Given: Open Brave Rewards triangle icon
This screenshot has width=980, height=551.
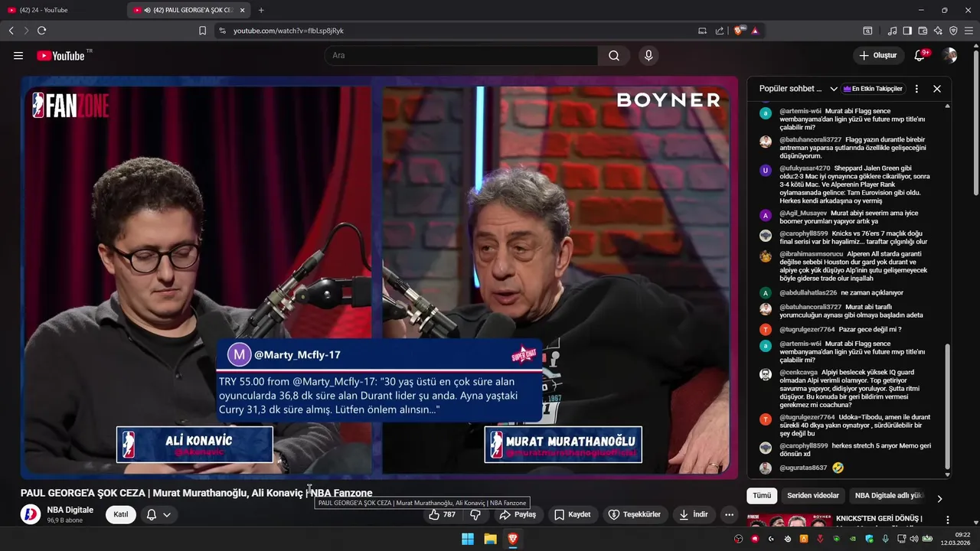Looking at the screenshot, I should pos(755,31).
